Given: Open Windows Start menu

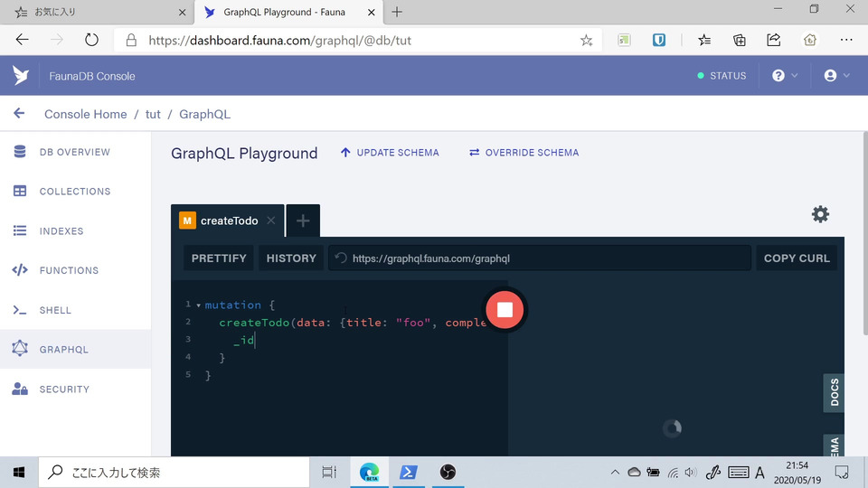Looking at the screenshot, I should [x=19, y=473].
